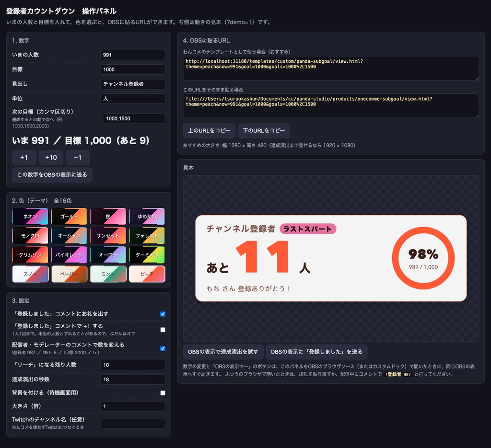Click the 目標 field showing 1000
This screenshot has width=491, height=448.
133,69
